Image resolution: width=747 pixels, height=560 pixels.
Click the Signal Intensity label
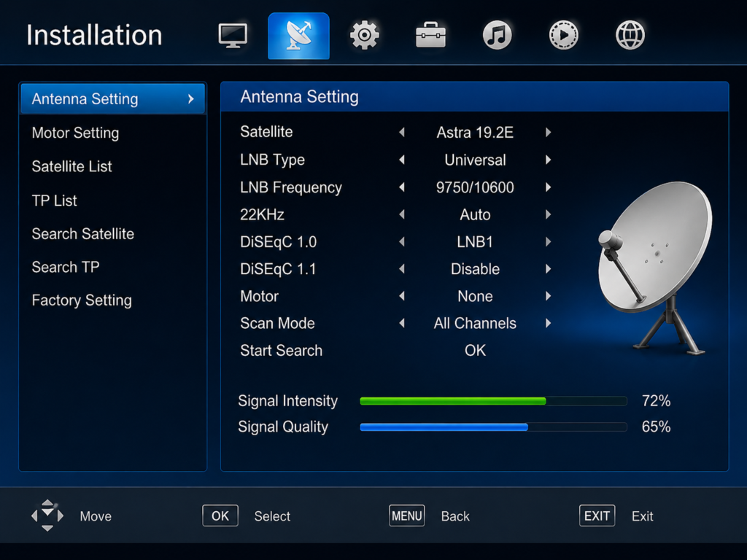pos(287,401)
